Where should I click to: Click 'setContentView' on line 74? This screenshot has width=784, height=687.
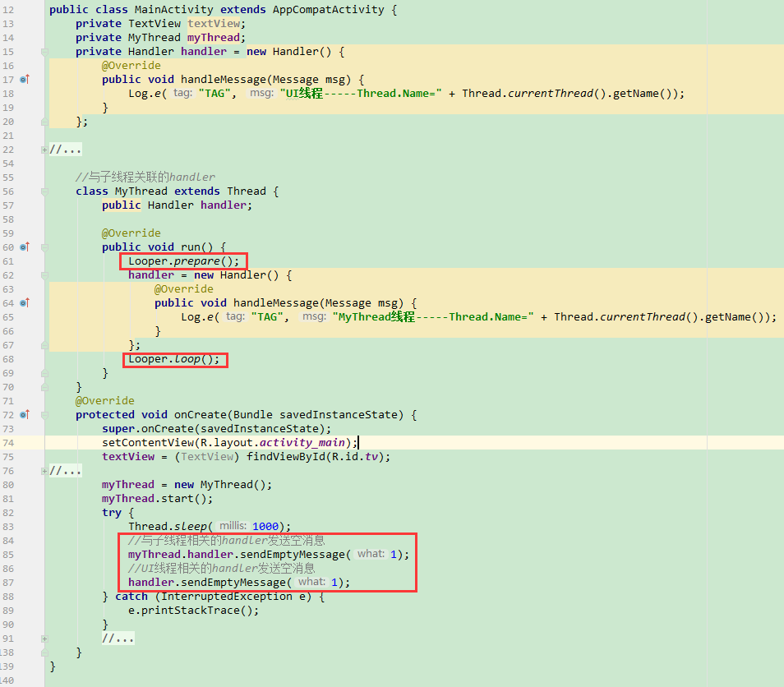[x=147, y=442]
